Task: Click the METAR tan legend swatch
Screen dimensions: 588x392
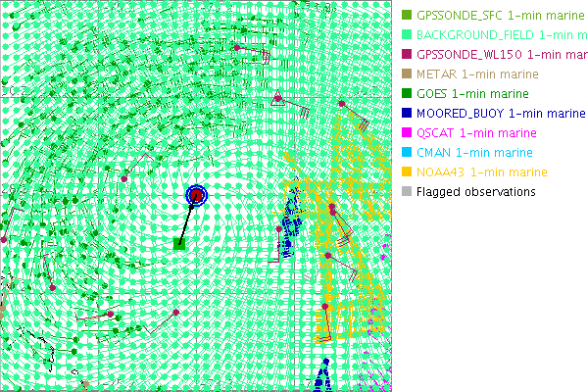Action: (x=407, y=74)
